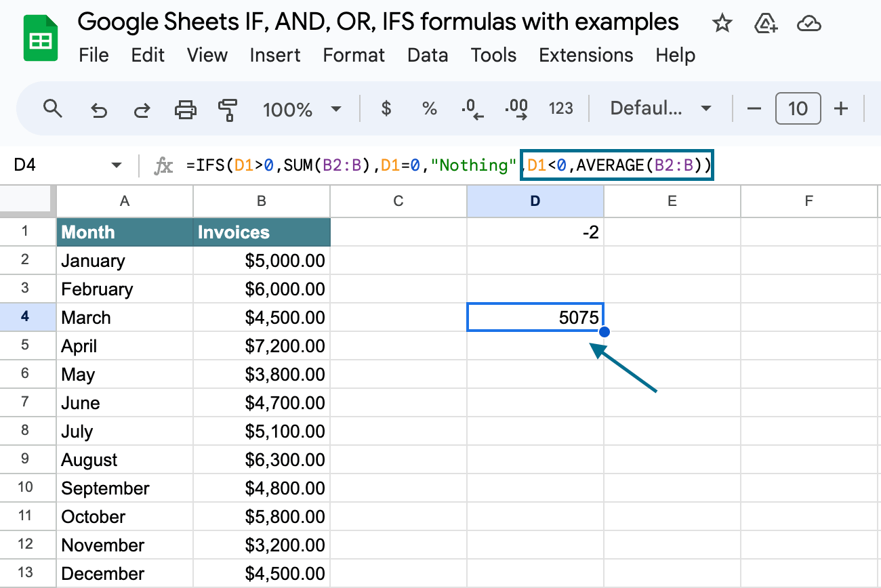Image resolution: width=881 pixels, height=588 pixels.
Task: Select column B header
Action: [262, 201]
